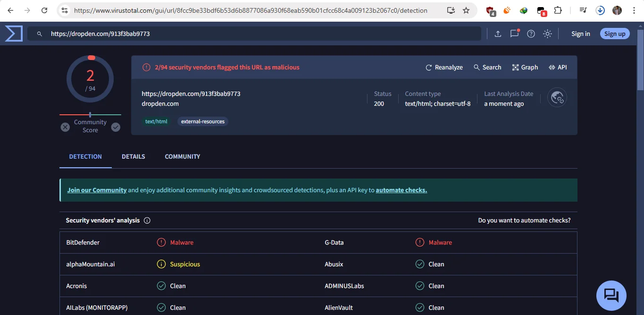Open the upload file icon
The height and width of the screenshot is (315, 644).
tap(498, 34)
